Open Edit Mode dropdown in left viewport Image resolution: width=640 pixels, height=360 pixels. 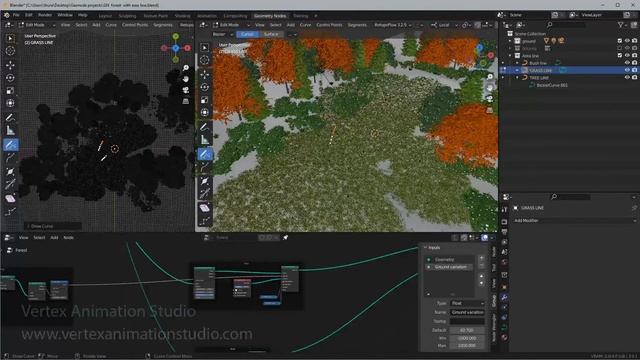click(37, 25)
